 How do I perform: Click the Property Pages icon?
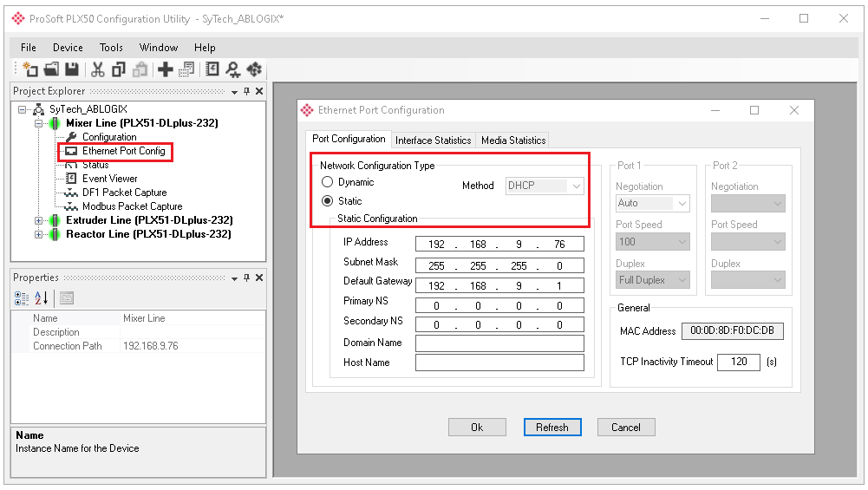67,298
